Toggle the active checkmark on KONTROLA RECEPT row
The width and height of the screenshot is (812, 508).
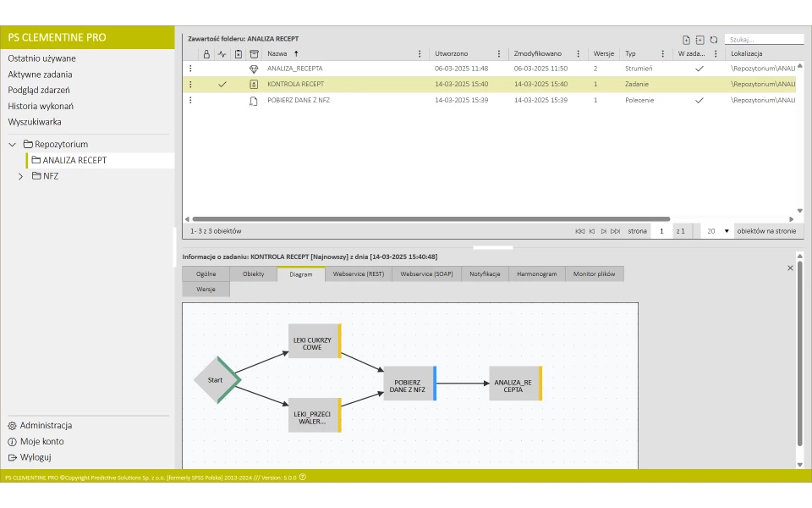pyautogui.click(x=222, y=85)
